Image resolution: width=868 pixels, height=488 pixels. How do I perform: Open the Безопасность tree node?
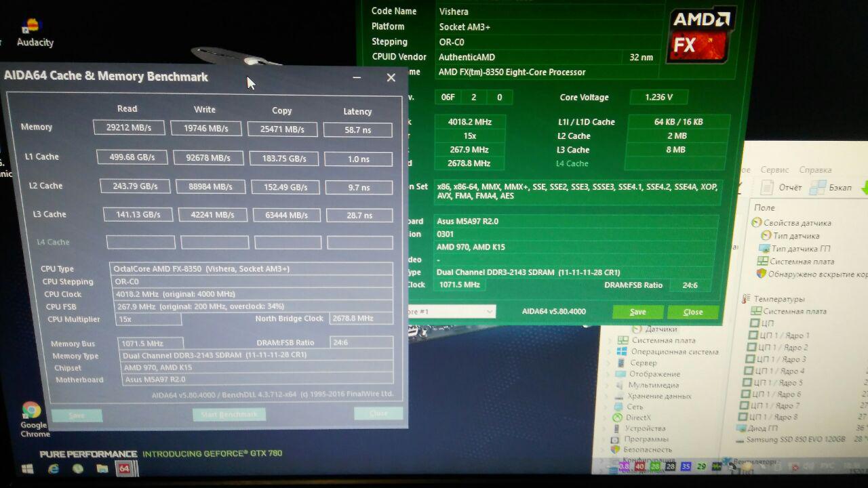click(641, 449)
